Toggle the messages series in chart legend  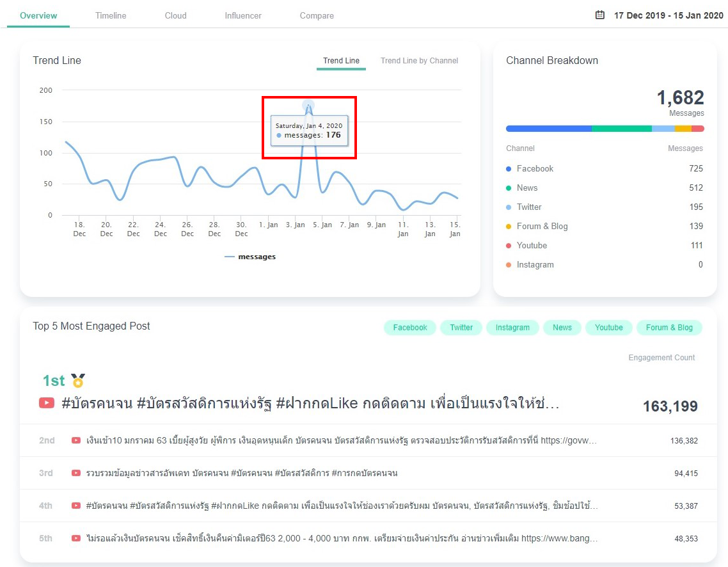point(250,257)
